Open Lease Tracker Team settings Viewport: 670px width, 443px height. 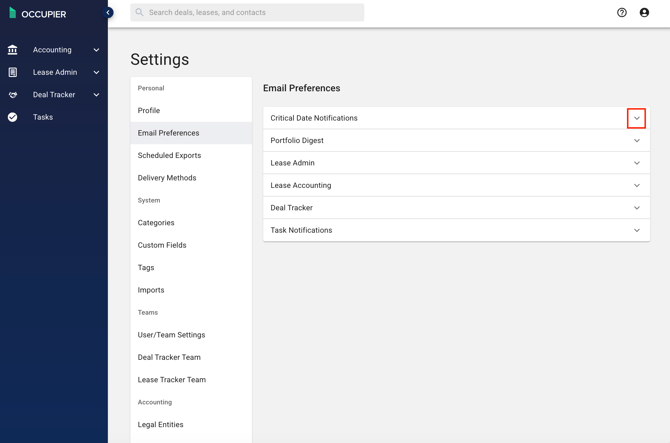coord(191,380)
